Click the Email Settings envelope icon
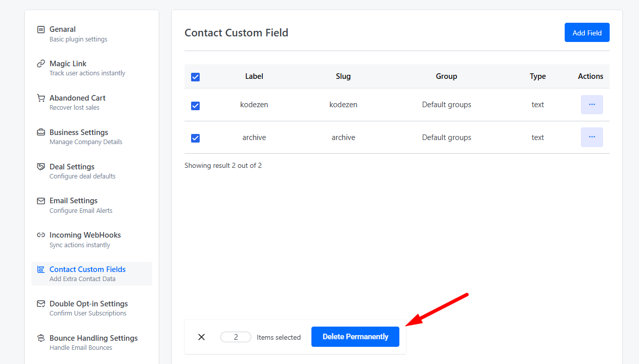639x364 pixels. coord(41,201)
